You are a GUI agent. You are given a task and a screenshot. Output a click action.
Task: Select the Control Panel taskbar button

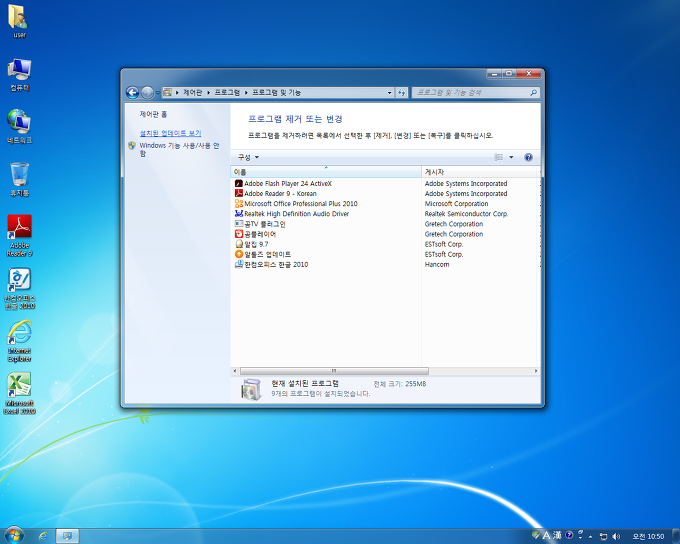point(67,536)
